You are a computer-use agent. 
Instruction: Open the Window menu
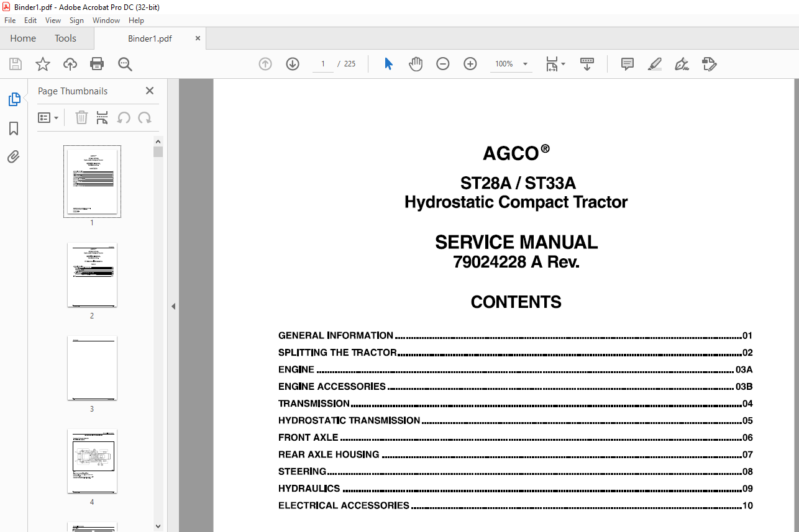(x=106, y=20)
